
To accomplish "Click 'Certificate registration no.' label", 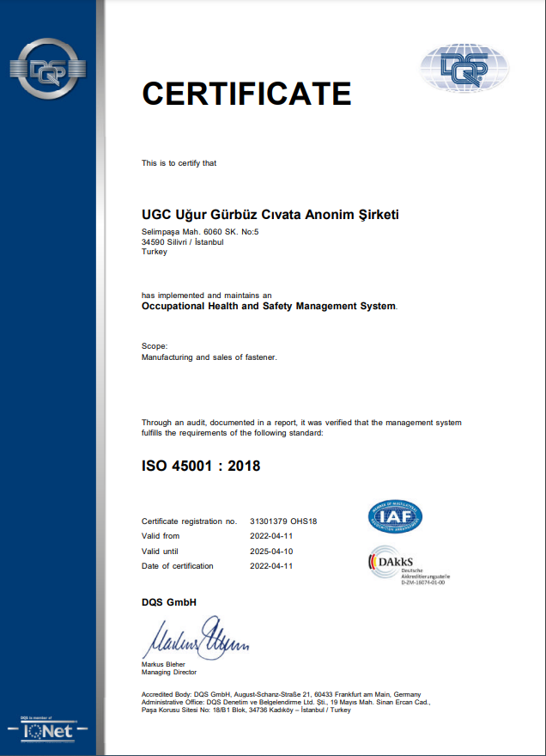I will (190, 521).
